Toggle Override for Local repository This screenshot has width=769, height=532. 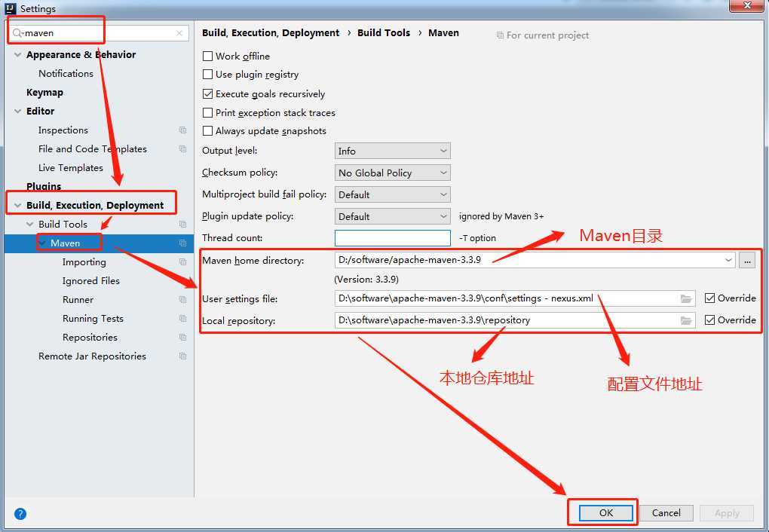[x=709, y=320]
